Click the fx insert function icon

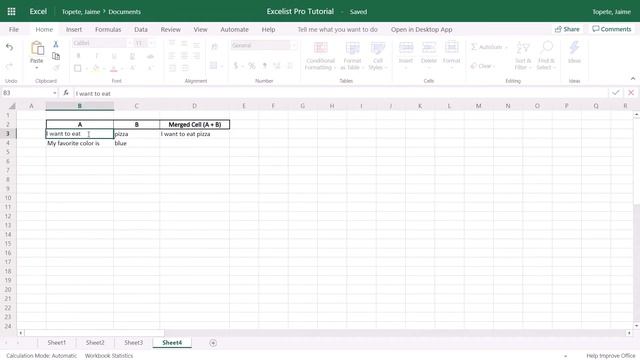[66, 93]
